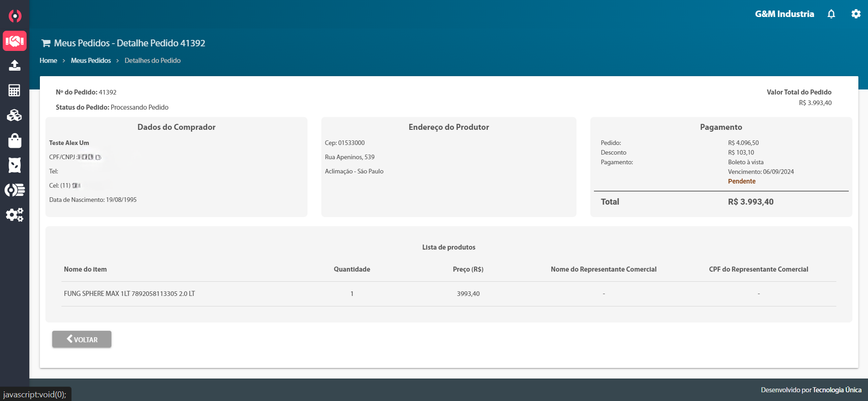Click the VOLTAR back button
Image resolution: width=868 pixels, height=401 pixels.
(82, 339)
